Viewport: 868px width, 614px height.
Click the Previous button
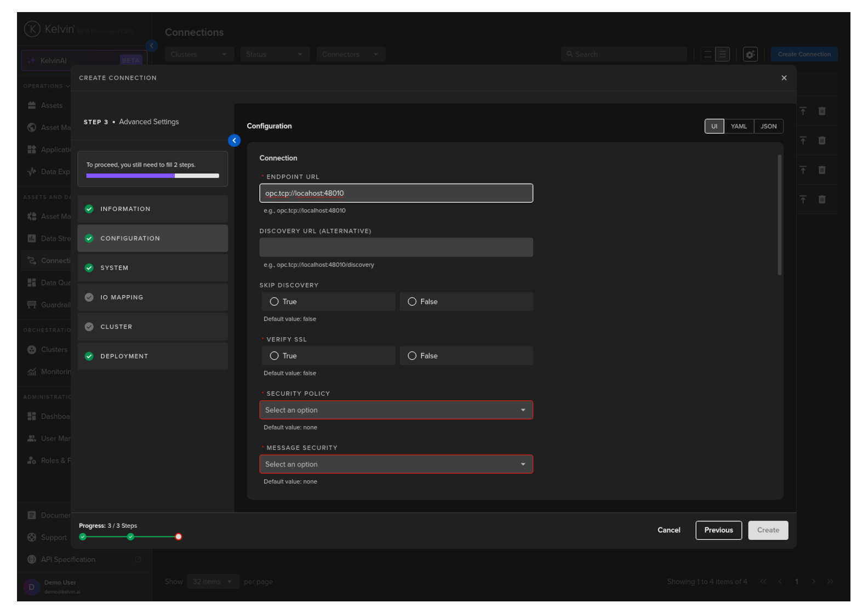click(718, 530)
